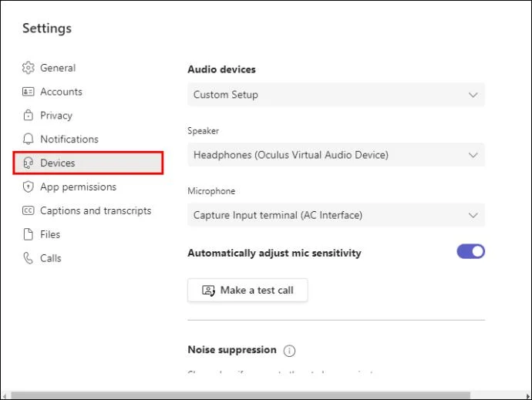
Task: Click the scrollbar left arrow
Action: point(5,396)
